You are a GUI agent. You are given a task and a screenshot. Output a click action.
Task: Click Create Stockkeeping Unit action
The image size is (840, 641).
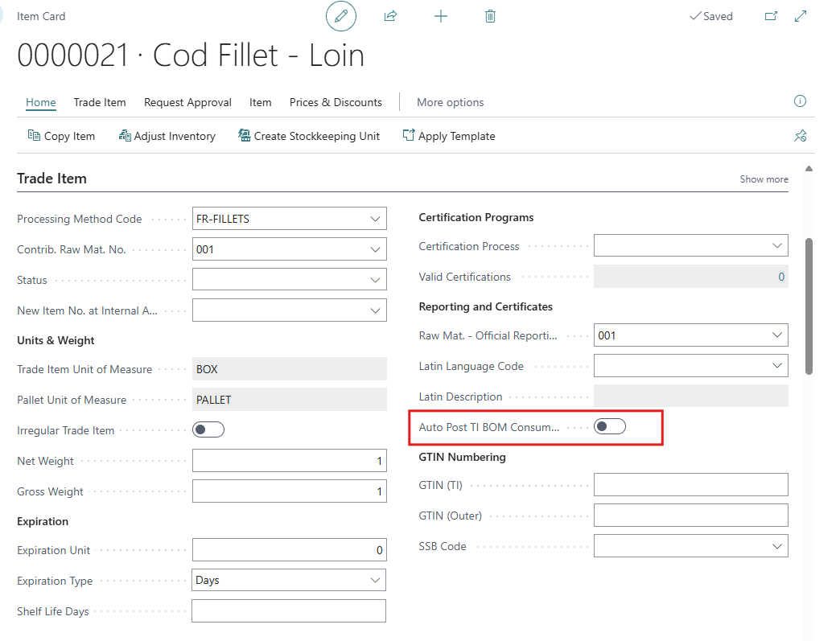point(309,136)
